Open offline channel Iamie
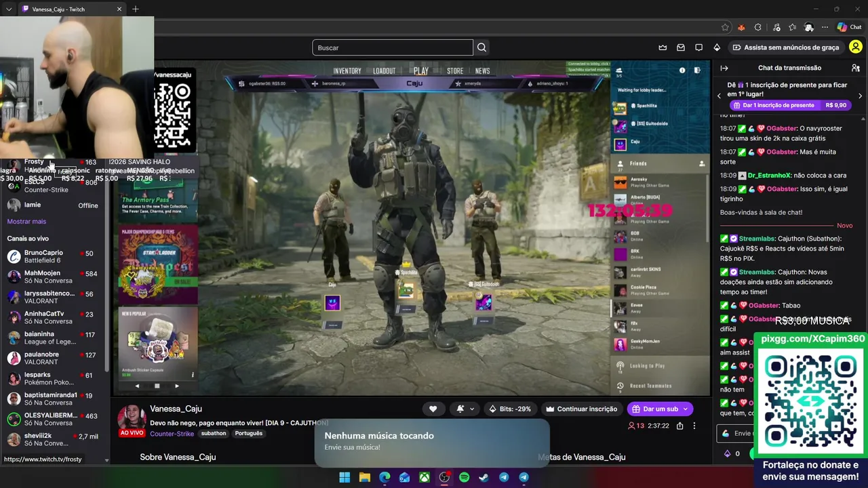Viewport: 868px width, 488px height. click(54, 205)
